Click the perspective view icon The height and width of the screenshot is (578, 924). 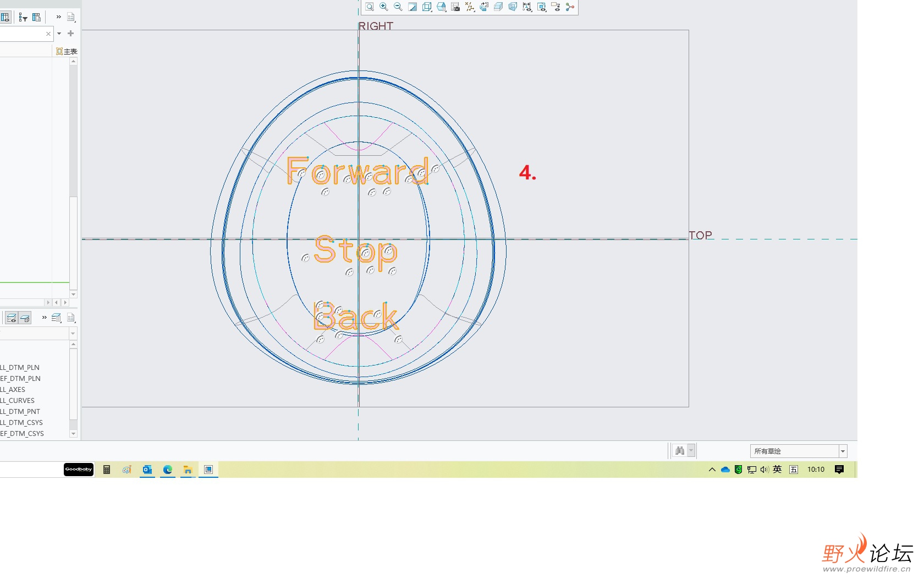tap(513, 7)
